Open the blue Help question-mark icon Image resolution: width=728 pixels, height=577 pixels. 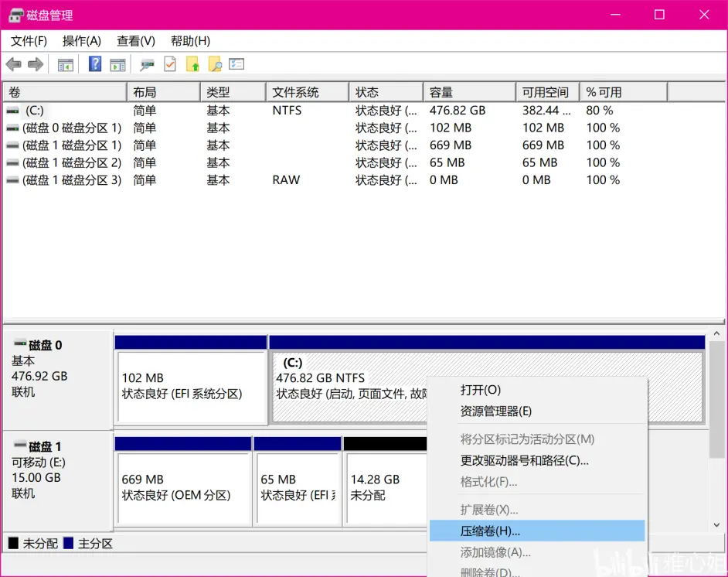point(95,63)
